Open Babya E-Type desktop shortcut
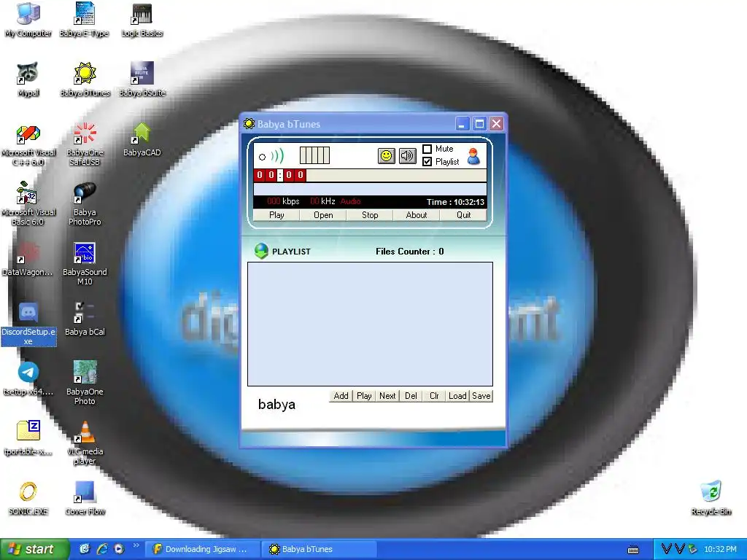The image size is (747, 560). tap(85, 20)
